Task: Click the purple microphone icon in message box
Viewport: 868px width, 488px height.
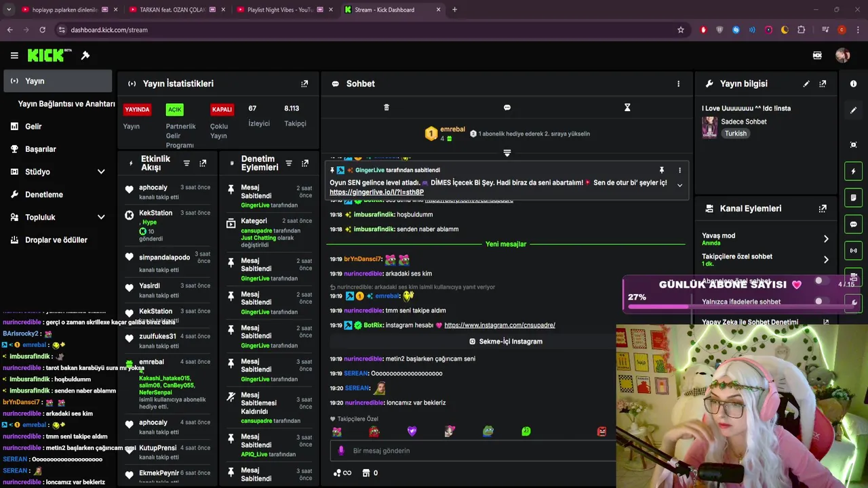Action: click(x=341, y=451)
